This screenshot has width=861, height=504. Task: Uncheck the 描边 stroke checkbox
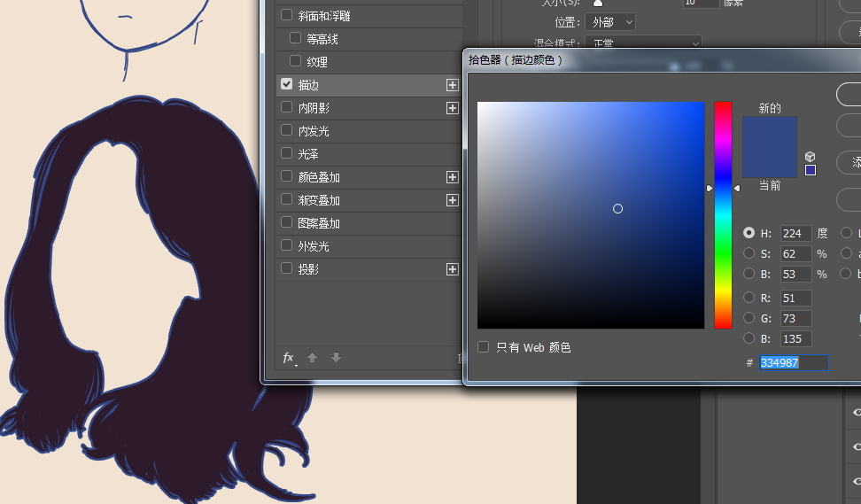tap(286, 84)
